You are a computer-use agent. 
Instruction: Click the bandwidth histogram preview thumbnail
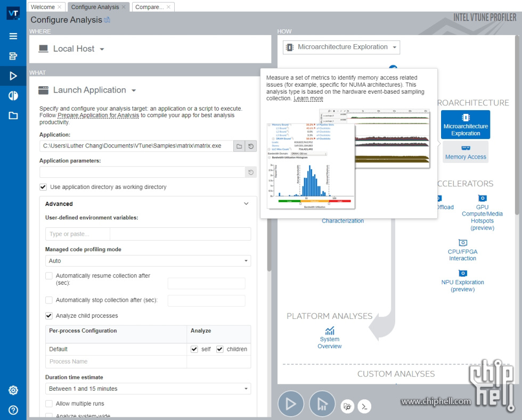[311, 167]
